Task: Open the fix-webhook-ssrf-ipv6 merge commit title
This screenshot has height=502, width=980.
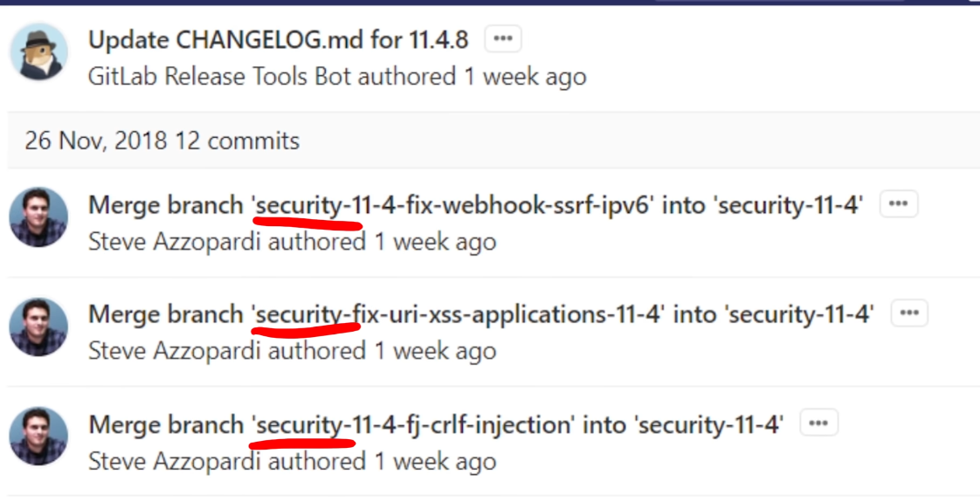Action: click(476, 205)
